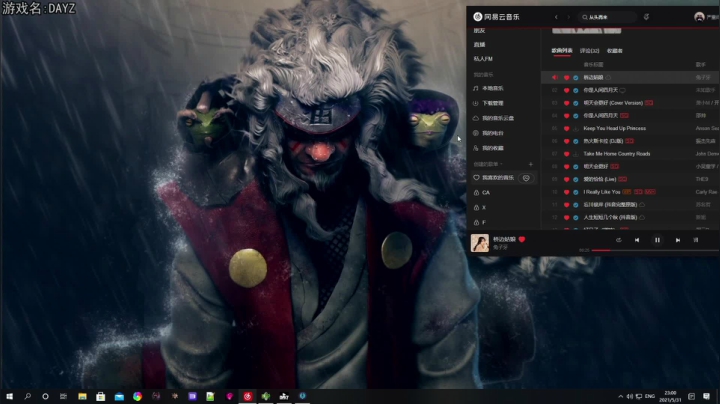This screenshot has height=404, width=720.
Task: Open the album cover thumbnail in player bar
Action: (480, 243)
